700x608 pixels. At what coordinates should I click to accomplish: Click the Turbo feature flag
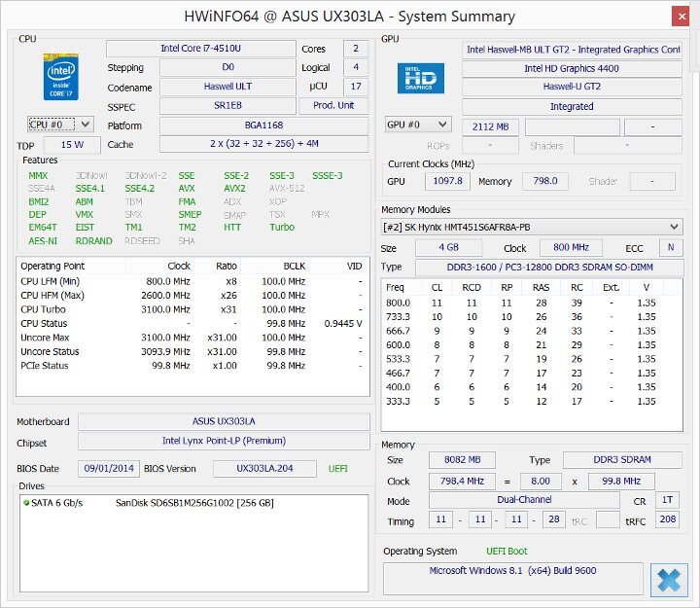point(282,227)
